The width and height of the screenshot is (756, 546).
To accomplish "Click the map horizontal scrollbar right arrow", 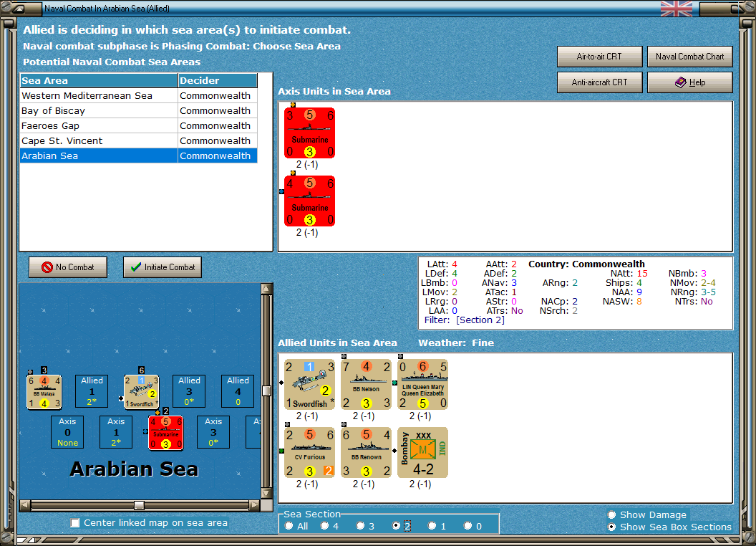I will (255, 505).
